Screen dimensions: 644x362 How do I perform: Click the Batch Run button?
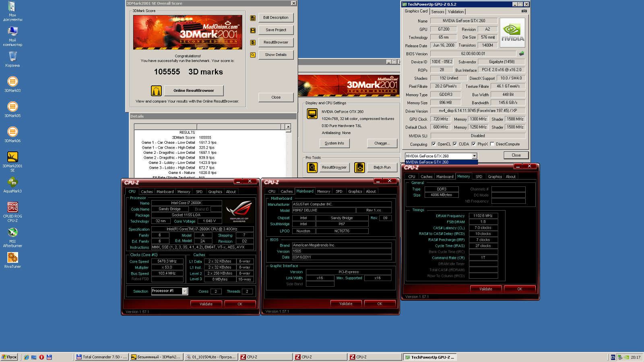382,168
